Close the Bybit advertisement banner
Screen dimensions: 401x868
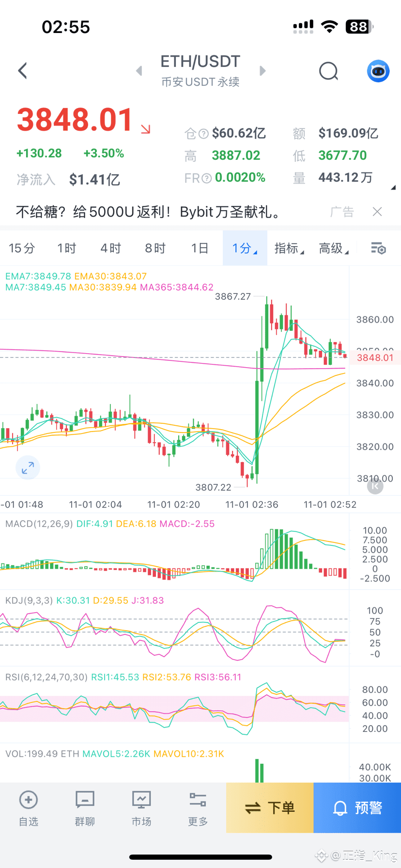click(377, 212)
